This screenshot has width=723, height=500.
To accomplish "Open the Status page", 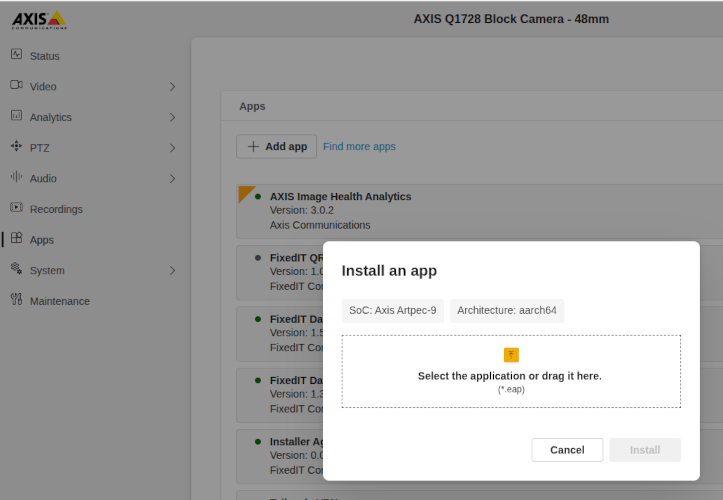I will pos(45,56).
